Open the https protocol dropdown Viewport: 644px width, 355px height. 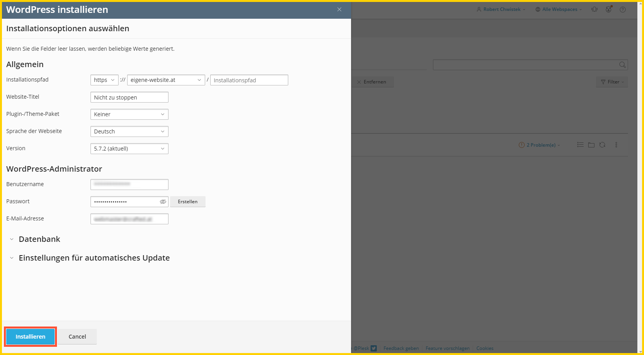click(x=105, y=80)
